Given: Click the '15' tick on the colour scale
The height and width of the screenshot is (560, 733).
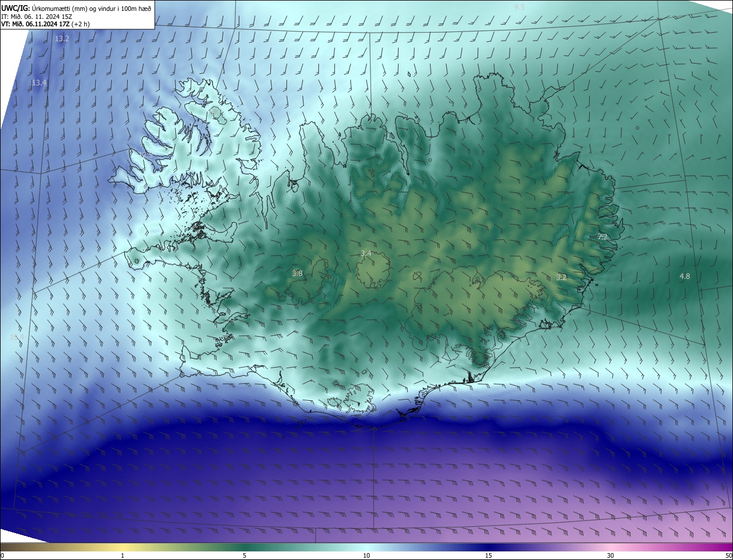Looking at the screenshot, I should [488, 555].
